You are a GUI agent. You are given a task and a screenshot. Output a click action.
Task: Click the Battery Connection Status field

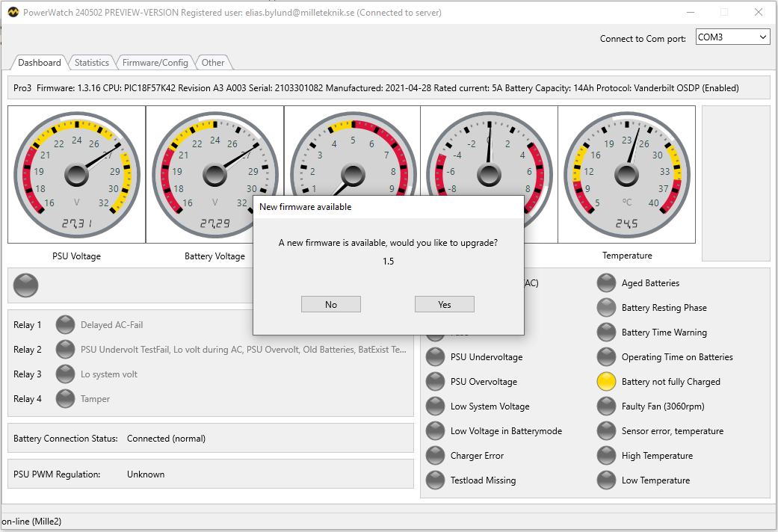(166, 439)
